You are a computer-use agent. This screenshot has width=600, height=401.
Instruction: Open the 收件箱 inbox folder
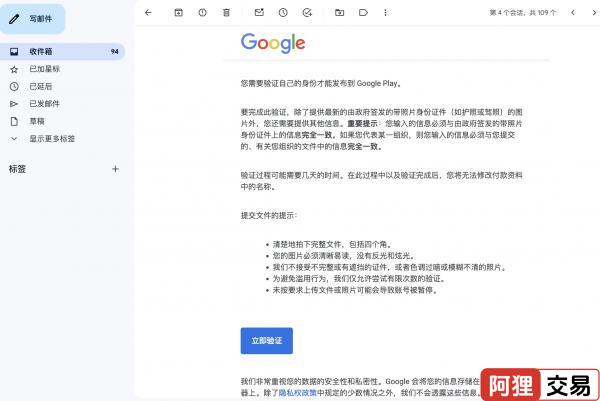pyautogui.click(x=43, y=51)
